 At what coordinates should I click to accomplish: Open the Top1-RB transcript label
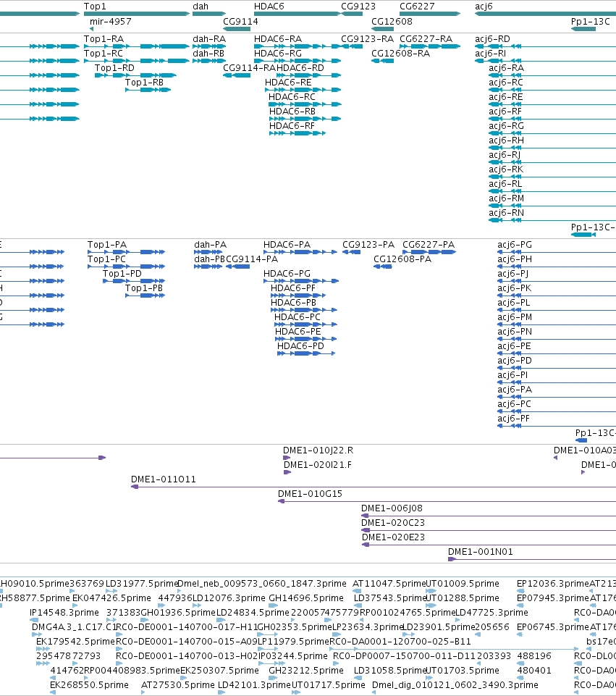click(144, 82)
